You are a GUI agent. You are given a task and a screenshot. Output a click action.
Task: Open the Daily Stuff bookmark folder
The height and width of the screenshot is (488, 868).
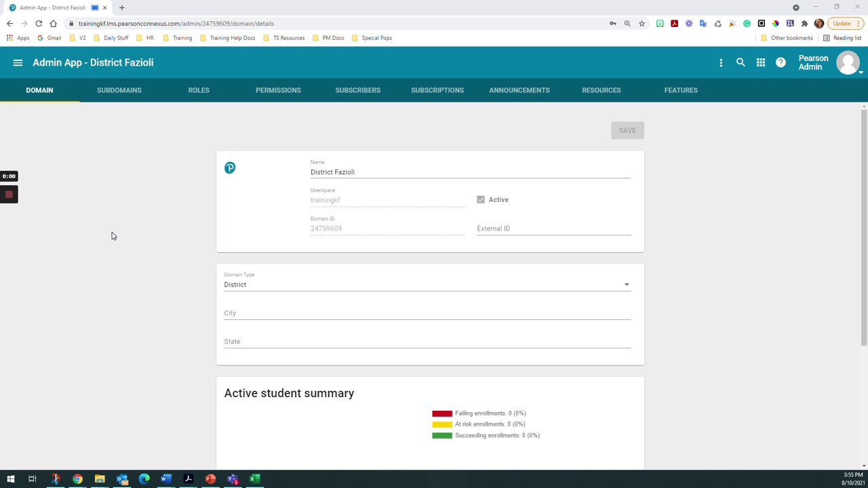[111, 38]
